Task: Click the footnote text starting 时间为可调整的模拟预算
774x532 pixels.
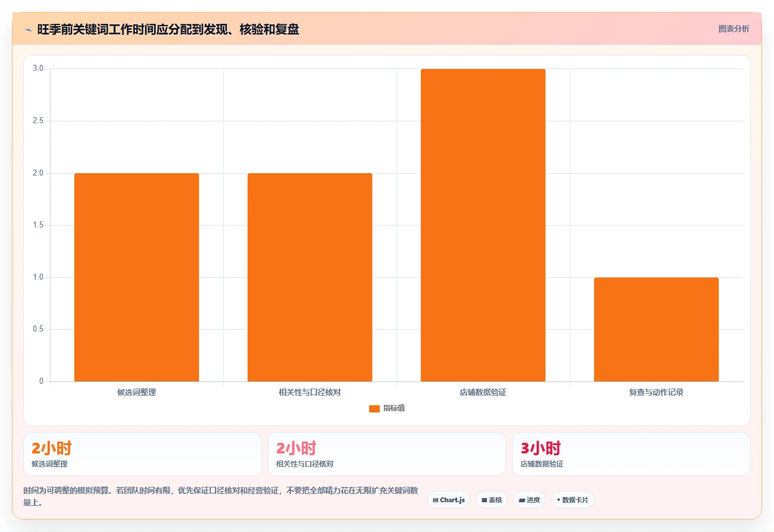Action: (x=221, y=497)
